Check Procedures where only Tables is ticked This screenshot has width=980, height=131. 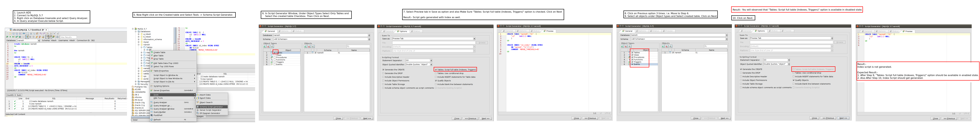coord(275,57)
